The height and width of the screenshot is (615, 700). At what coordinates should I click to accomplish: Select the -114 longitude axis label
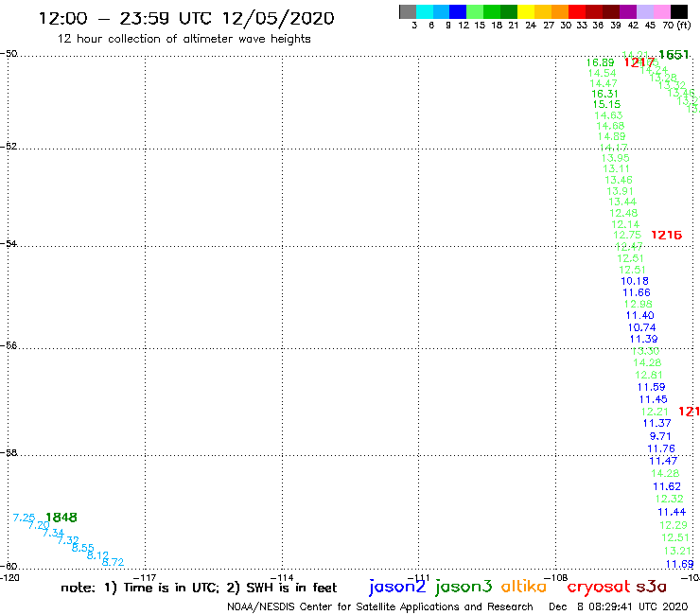282,577
